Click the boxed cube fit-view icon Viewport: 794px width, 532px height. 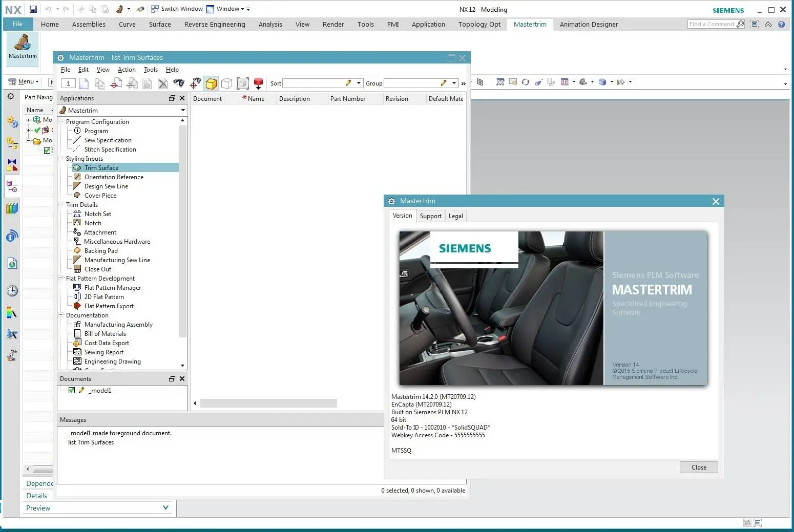243,83
